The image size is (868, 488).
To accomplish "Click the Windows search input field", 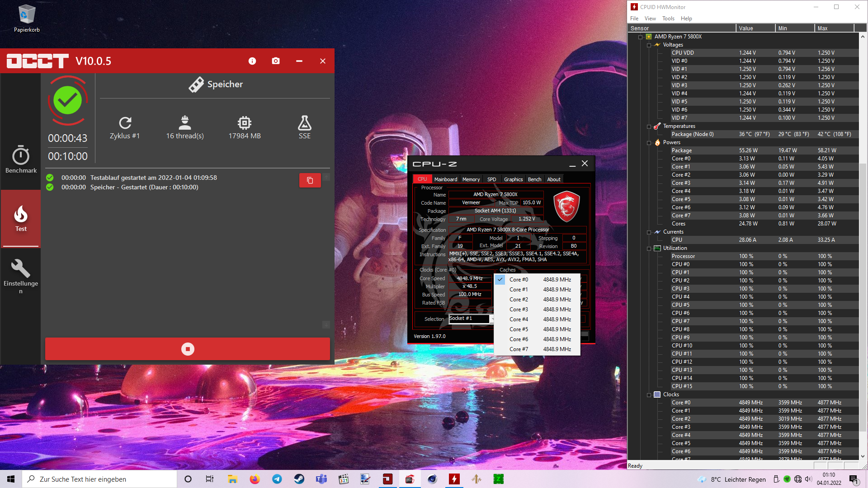I will click(99, 479).
